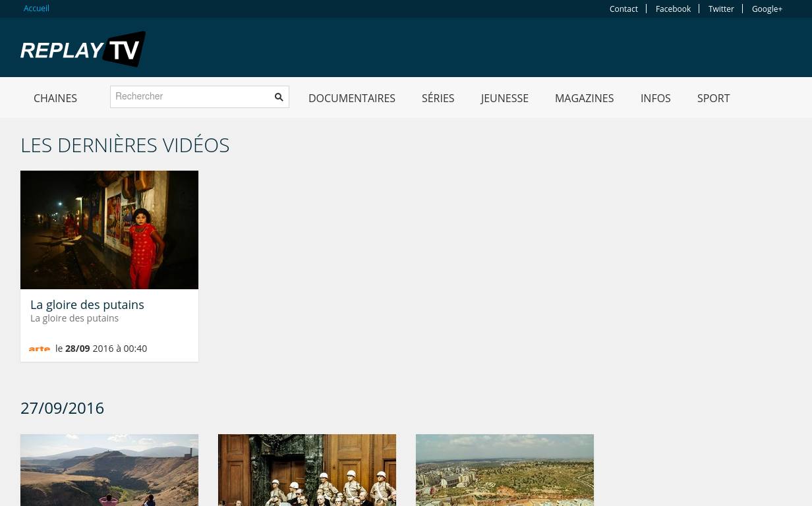
Task: Open the helmeted guards courtroom thumbnail
Action: tap(307, 470)
